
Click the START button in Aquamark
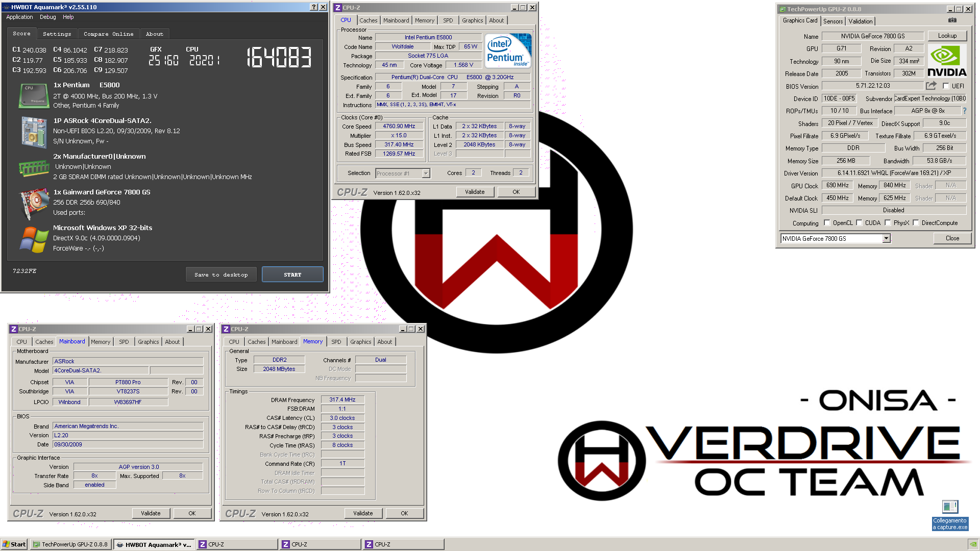(292, 274)
